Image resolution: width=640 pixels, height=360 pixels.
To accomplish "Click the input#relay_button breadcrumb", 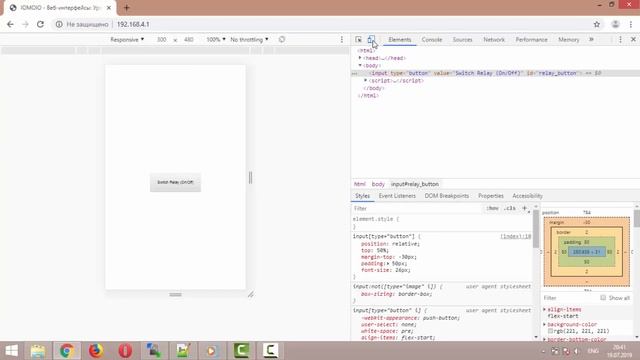I will point(415,184).
